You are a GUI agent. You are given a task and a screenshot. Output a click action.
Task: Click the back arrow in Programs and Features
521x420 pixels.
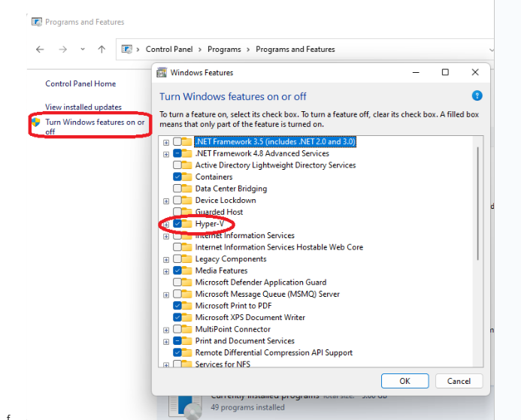pos(41,50)
